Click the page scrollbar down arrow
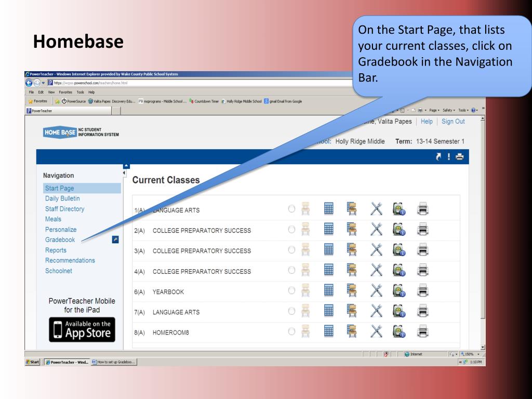Screen dimensions: 532x399 pyautogui.click(x=483, y=348)
